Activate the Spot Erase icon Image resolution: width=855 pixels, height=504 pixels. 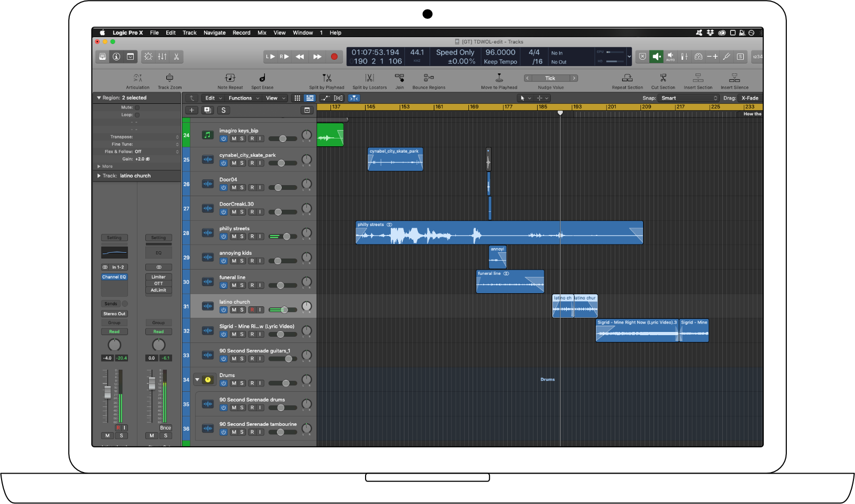click(262, 78)
